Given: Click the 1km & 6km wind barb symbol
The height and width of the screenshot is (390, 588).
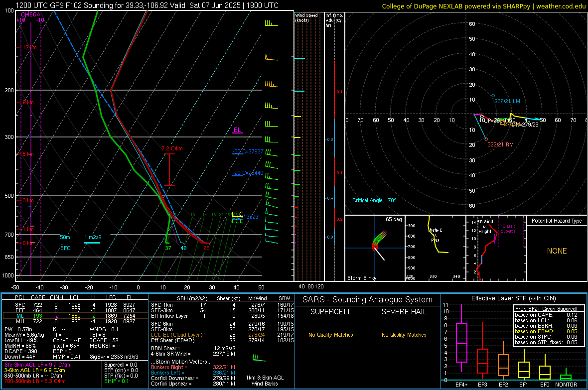Looking at the screenshot, I should point(259,358).
